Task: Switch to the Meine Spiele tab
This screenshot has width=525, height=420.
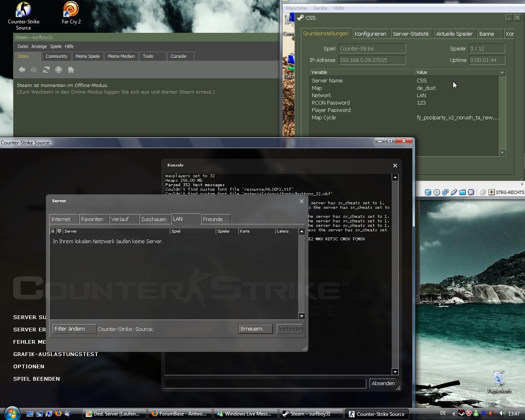Action: click(x=88, y=56)
